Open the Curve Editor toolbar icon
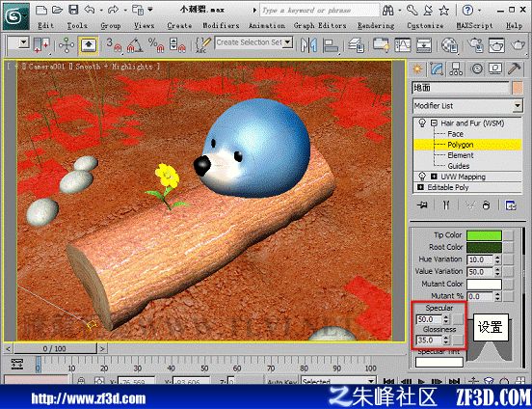 click(x=403, y=45)
